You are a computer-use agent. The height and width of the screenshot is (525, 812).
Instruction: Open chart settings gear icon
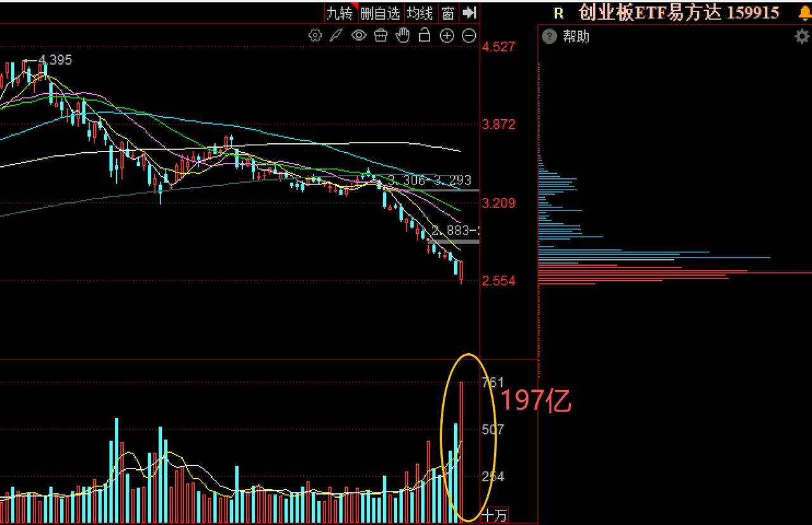(x=315, y=36)
